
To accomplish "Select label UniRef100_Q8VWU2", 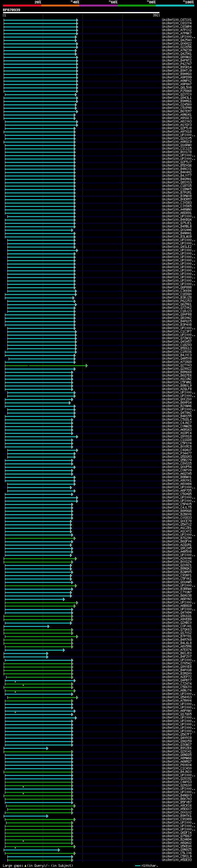I will [177, 57].
